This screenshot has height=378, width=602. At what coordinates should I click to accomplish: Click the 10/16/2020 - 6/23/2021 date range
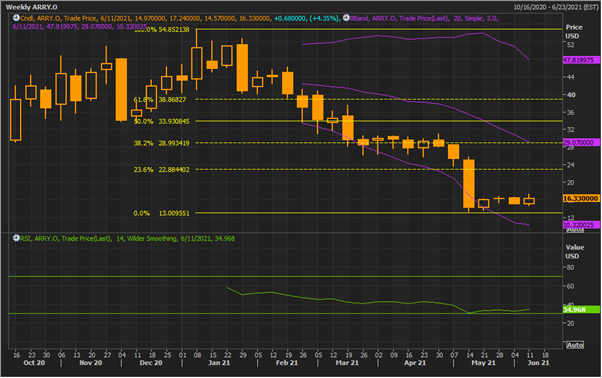pos(556,7)
